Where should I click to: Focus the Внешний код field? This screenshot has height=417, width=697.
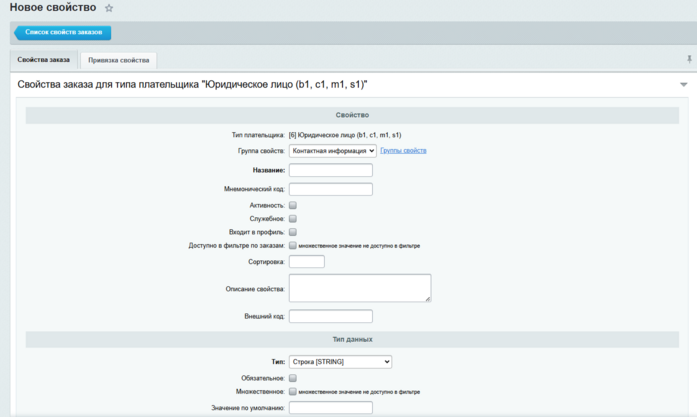pos(331,317)
